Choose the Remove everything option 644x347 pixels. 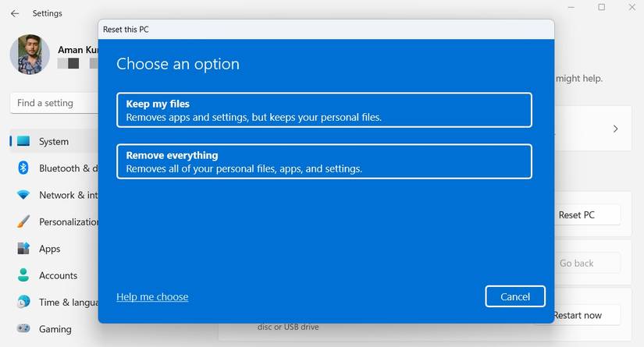(x=324, y=161)
